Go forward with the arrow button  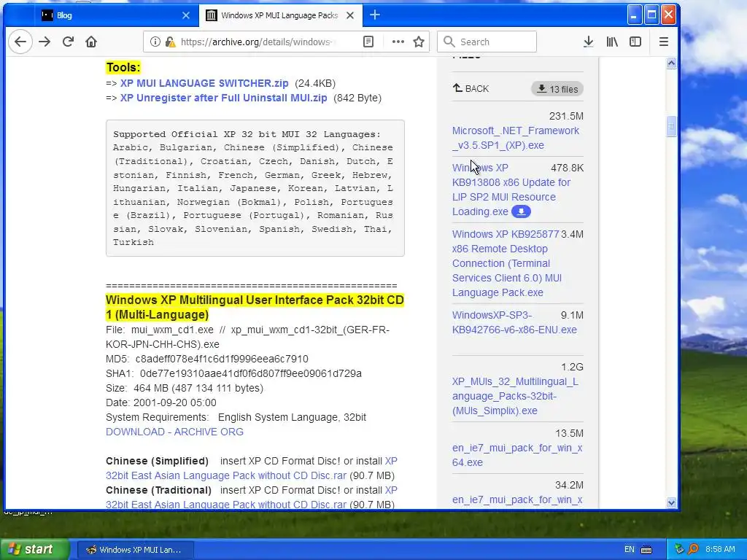44,42
